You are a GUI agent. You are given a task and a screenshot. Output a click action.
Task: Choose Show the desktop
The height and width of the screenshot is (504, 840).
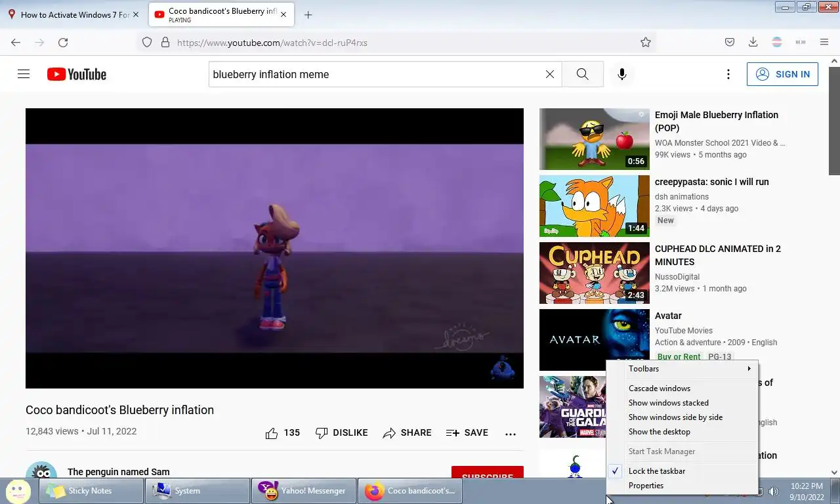(x=682, y=432)
